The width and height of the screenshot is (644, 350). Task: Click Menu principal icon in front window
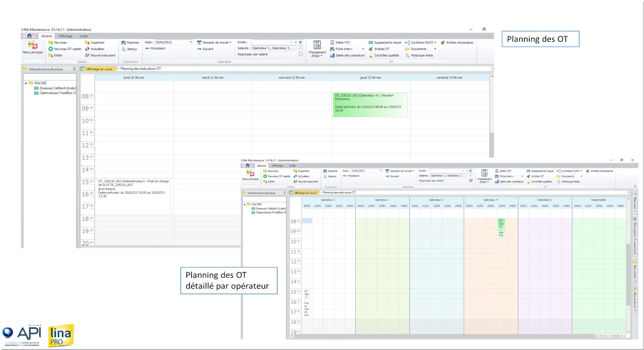250,173
